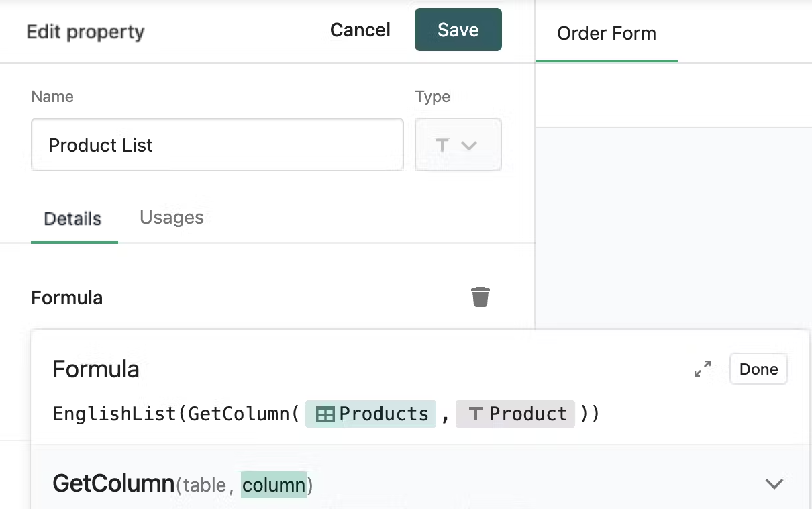This screenshot has width=812, height=509.
Task: Save the property changes
Action: click(x=458, y=30)
